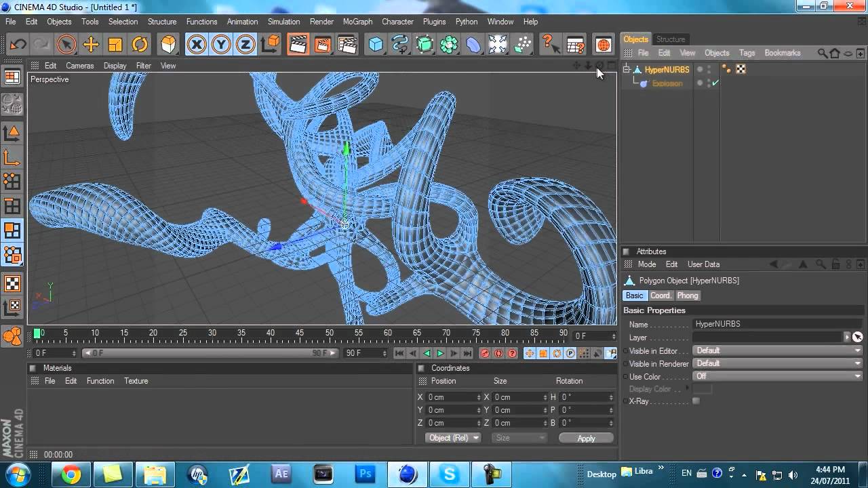
Task: Select the Model mode icon in left palette
Action: (12, 133)
